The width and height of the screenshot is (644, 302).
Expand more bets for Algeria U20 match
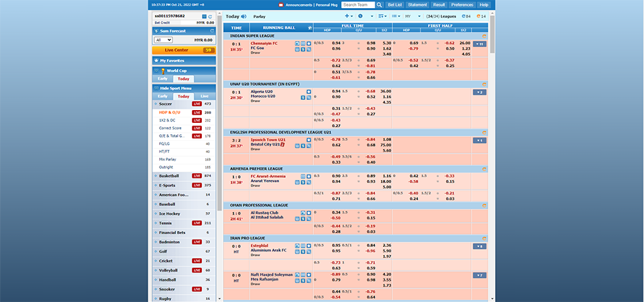tap(479, 93)
